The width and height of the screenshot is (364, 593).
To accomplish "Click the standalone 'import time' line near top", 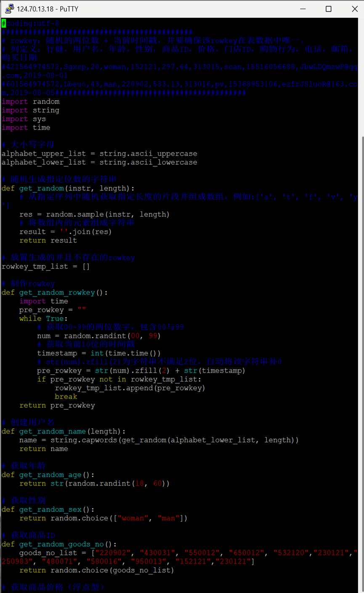I will [26, 128].
